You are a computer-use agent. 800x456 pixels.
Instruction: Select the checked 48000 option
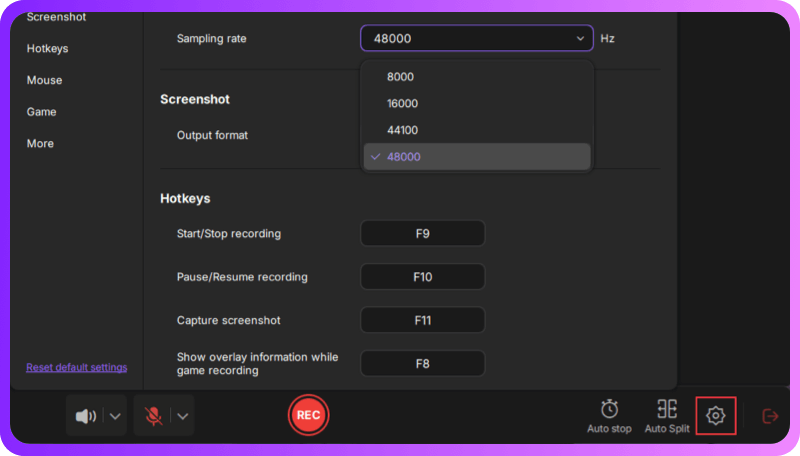(477, 157)
